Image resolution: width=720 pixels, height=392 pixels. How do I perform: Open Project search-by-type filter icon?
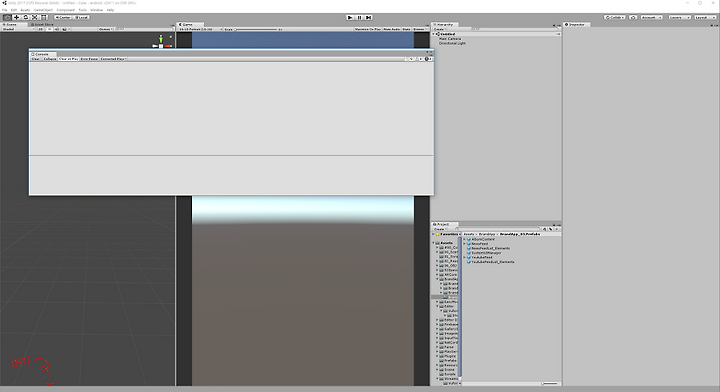pos(544,229)
